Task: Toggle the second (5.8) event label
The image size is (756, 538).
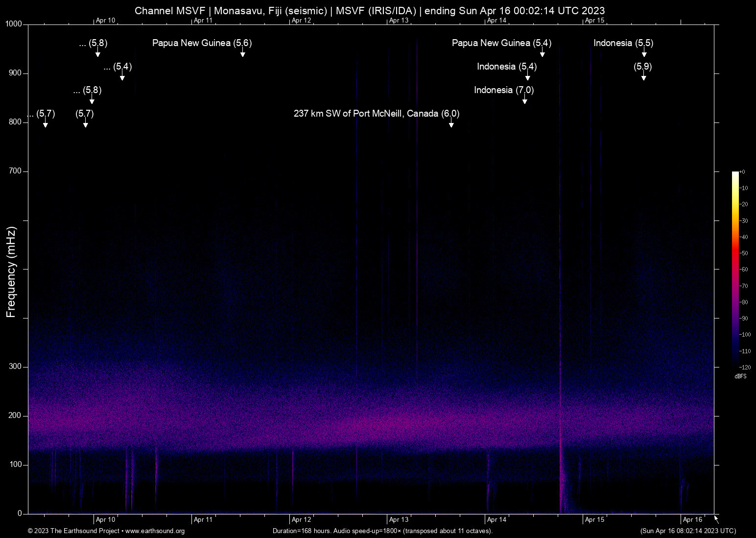Action: point(86,90)
